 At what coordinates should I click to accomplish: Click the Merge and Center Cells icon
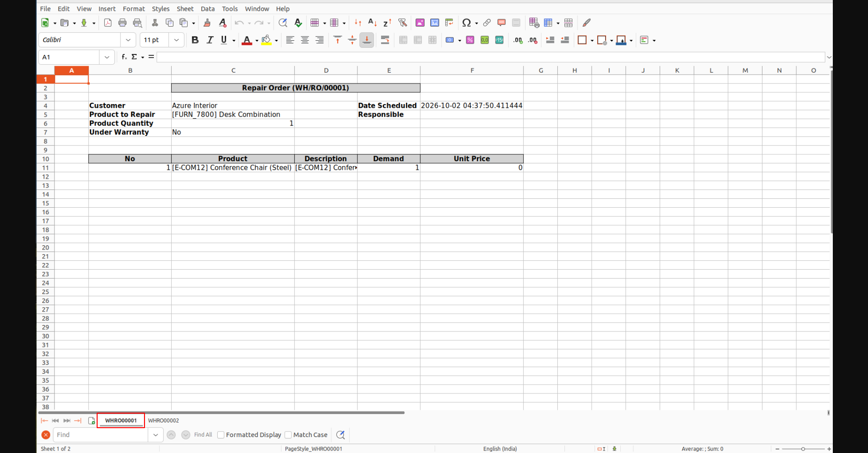pos(403,40)
